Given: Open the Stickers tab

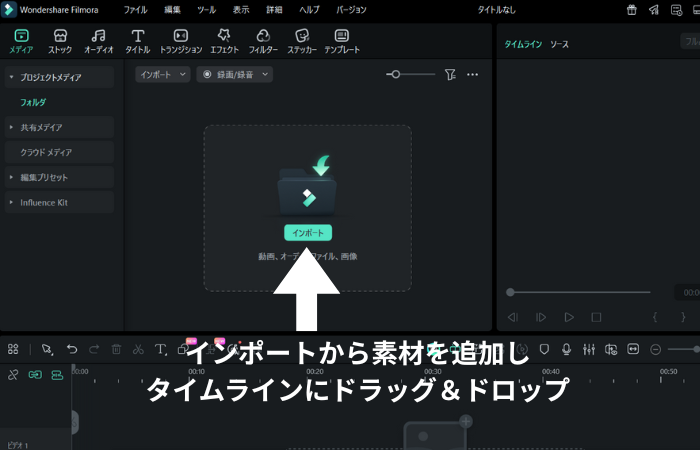Looking at the screenshot, I should coord(302,41).
